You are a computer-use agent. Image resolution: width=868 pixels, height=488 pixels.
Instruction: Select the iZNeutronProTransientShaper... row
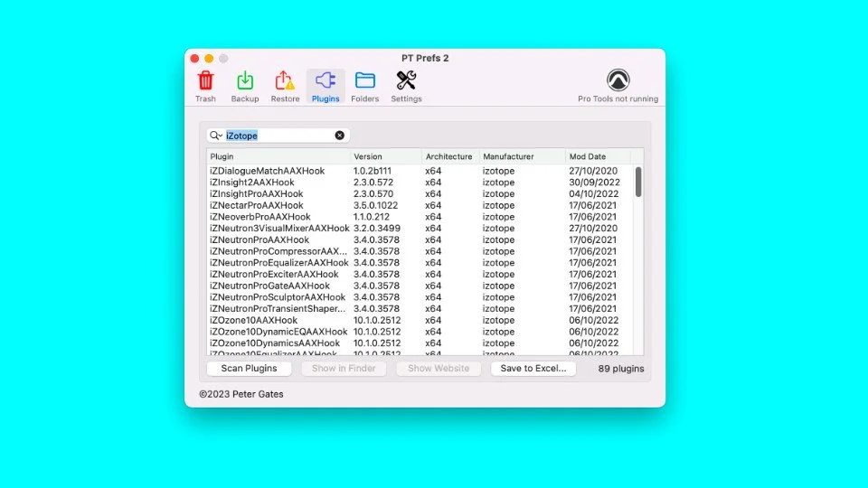pyautogui.click(x=420, y=309)
